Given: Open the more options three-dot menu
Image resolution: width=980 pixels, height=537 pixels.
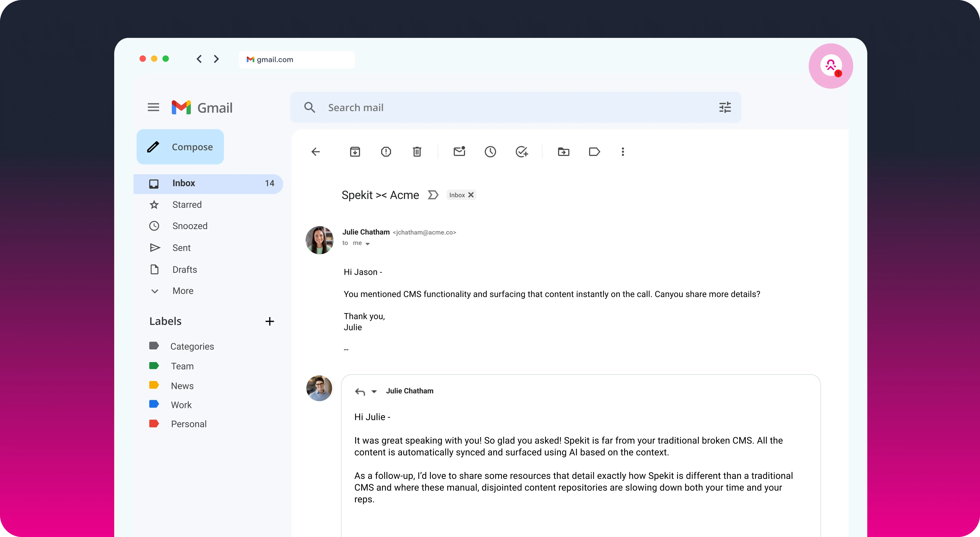Looking at the screenshot, I should [623, 152].
